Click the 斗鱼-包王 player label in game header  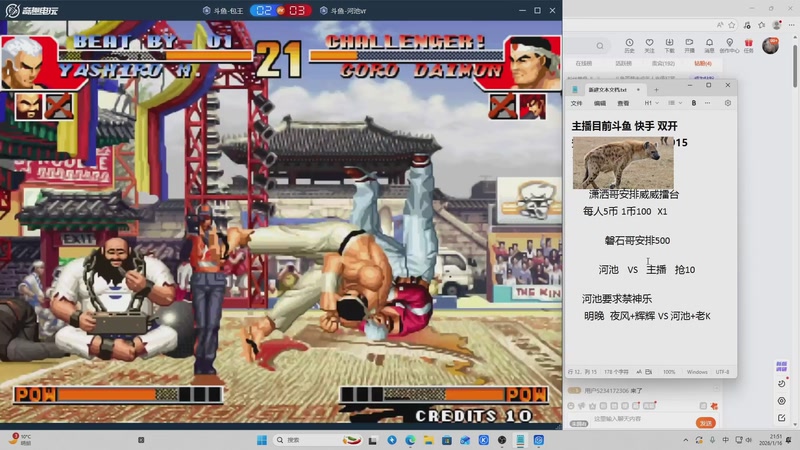click(x=223, y=10)
